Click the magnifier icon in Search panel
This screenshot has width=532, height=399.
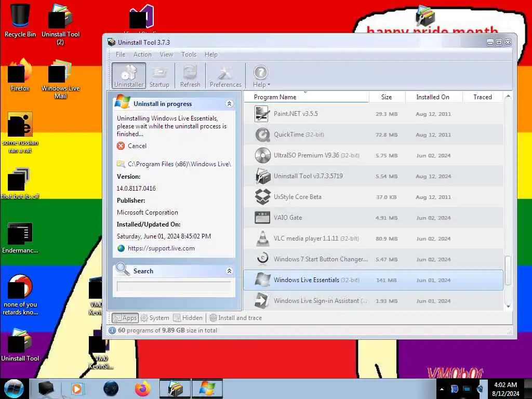pos(123,269)
